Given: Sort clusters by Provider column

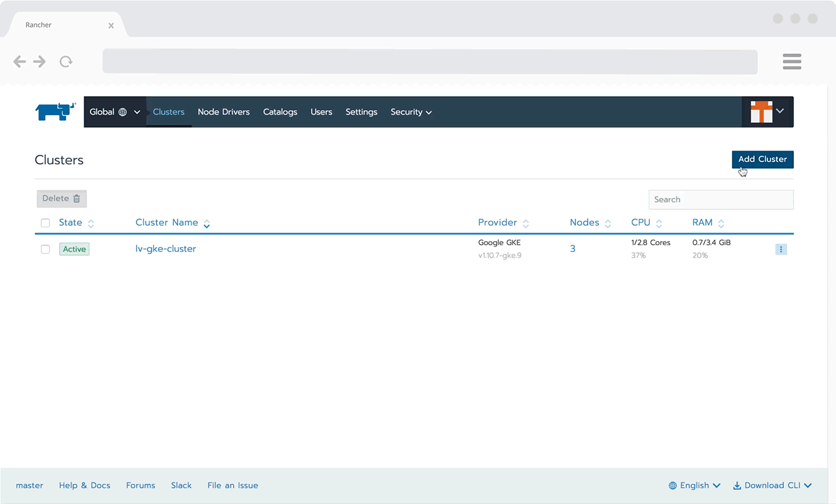Looking at the screenshot, I should [x=504, y=223].
